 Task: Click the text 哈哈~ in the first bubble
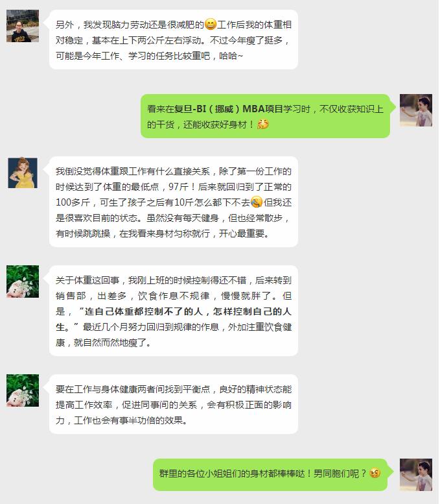point(231,56)
